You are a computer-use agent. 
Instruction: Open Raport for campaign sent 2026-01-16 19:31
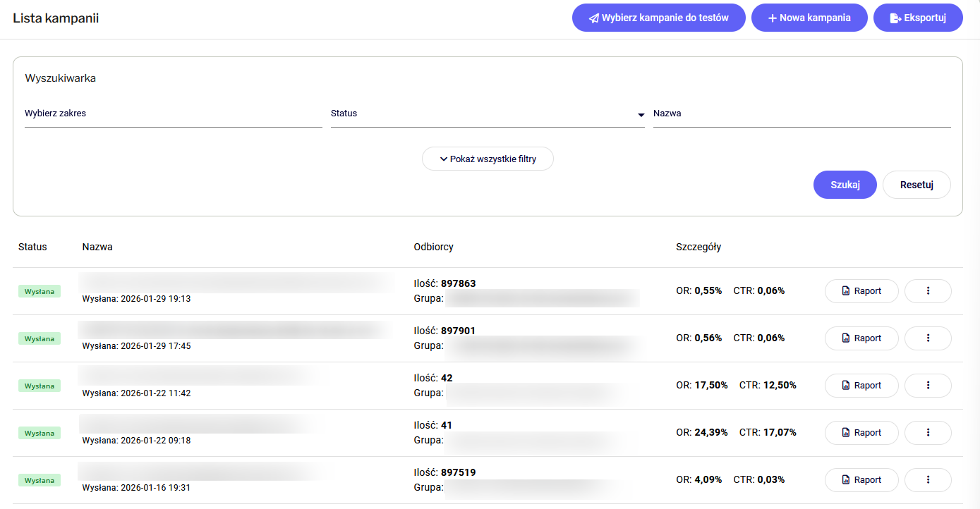(861, 480)
